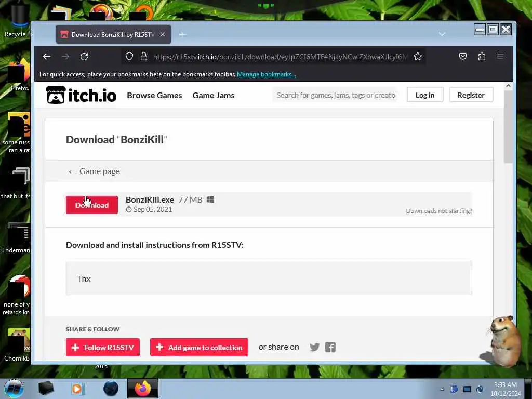Open the network monitor tray icon
Image resolution: width=532 pixels, height=399 pixels.
click(467, 389)
